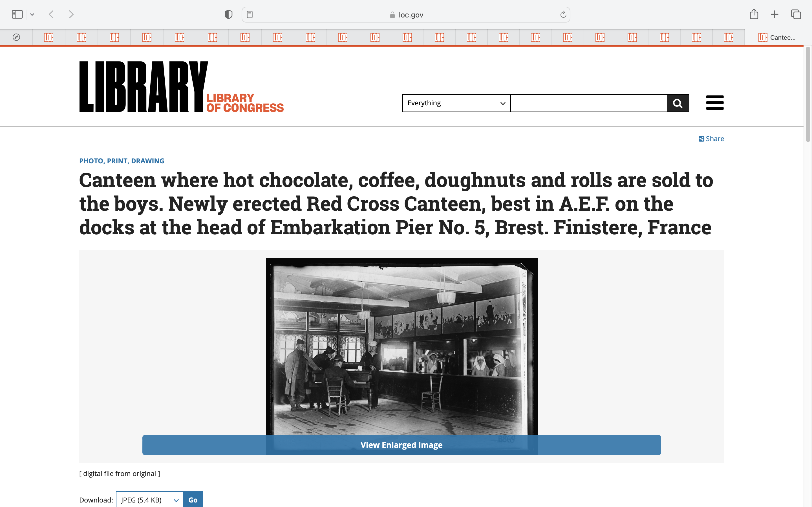This screenshot has height=507, width=812.
Task: Expand the JPEG download format dropdown
Action: [150, 500]
